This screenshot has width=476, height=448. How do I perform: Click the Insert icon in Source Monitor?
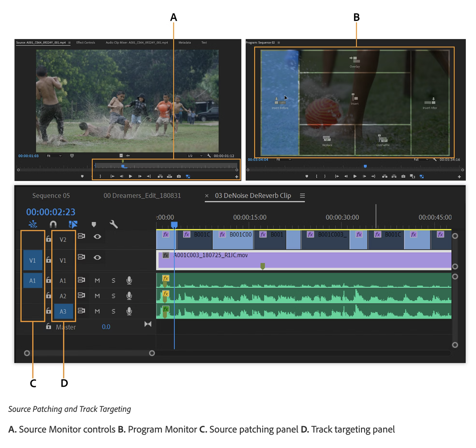[160, 176]
